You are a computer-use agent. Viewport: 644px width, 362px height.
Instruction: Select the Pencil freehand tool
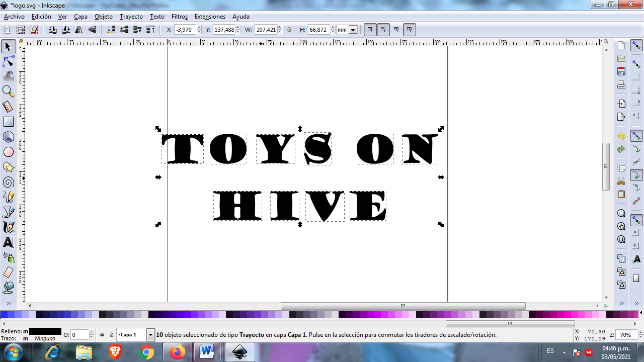(8, 197)
